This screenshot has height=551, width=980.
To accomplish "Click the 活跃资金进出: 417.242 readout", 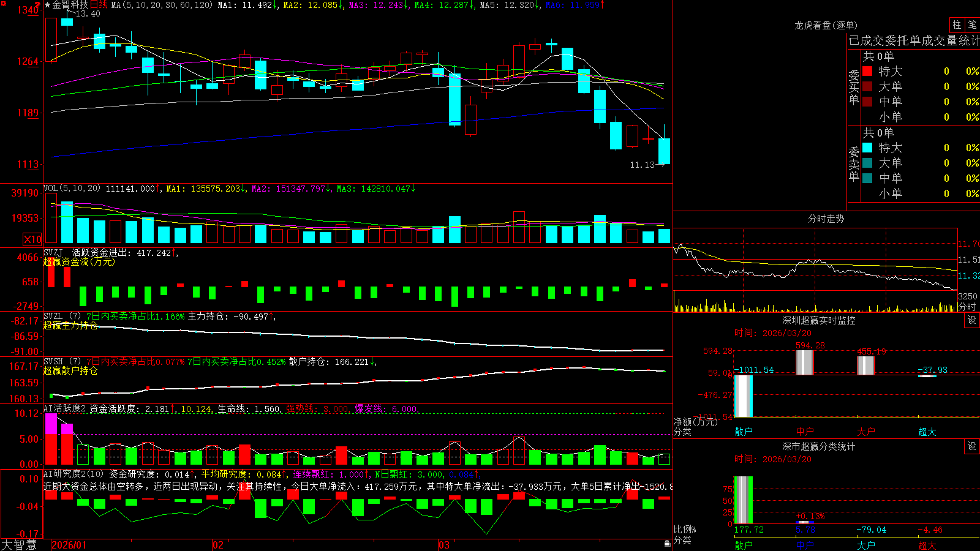I will pyautogui.click(x=124, y=252).
